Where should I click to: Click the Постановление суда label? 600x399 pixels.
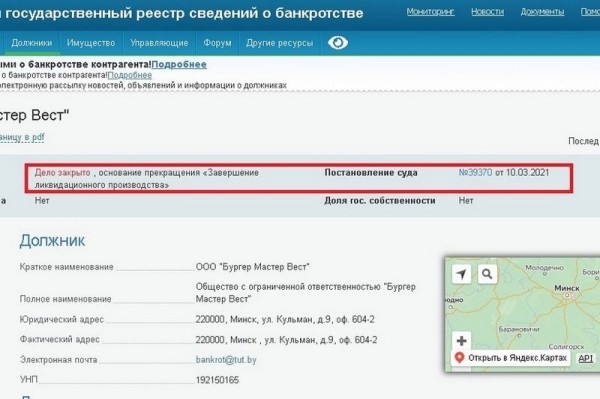click(371, 173)
